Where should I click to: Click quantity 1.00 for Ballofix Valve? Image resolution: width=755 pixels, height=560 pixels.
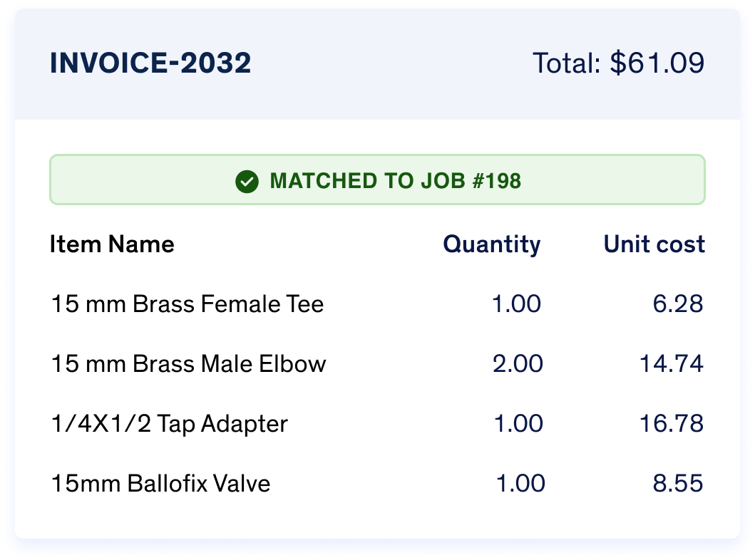click(520, 484)
